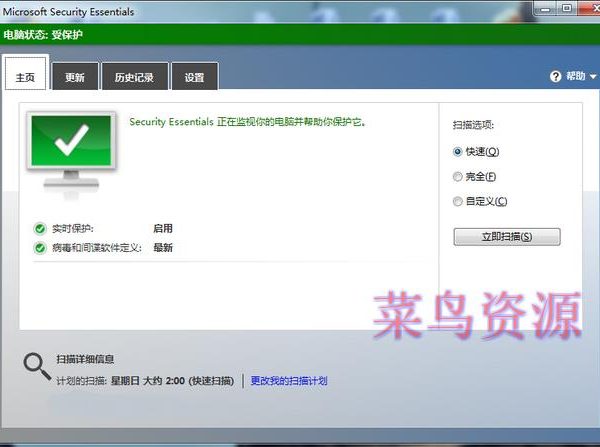The image size is (600, 447).
Task: Choose the 完全 (Full) scan option
Action: pos(458,177)
